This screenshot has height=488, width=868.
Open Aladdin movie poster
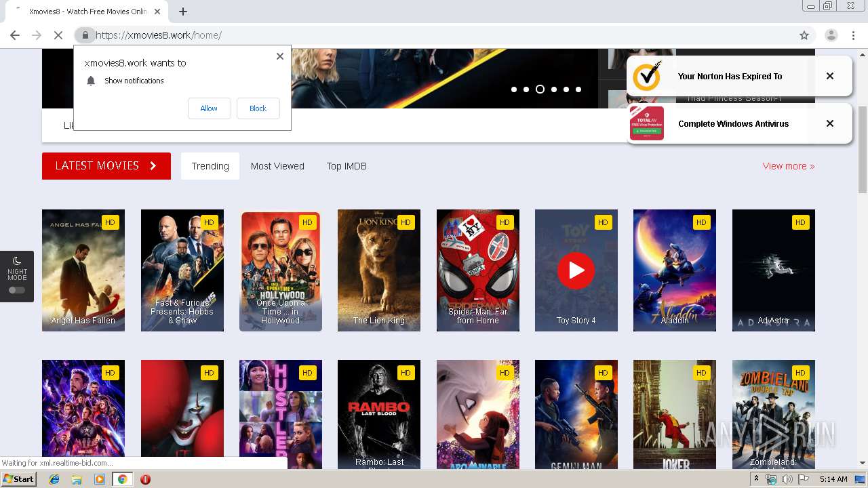click(675, 270)
